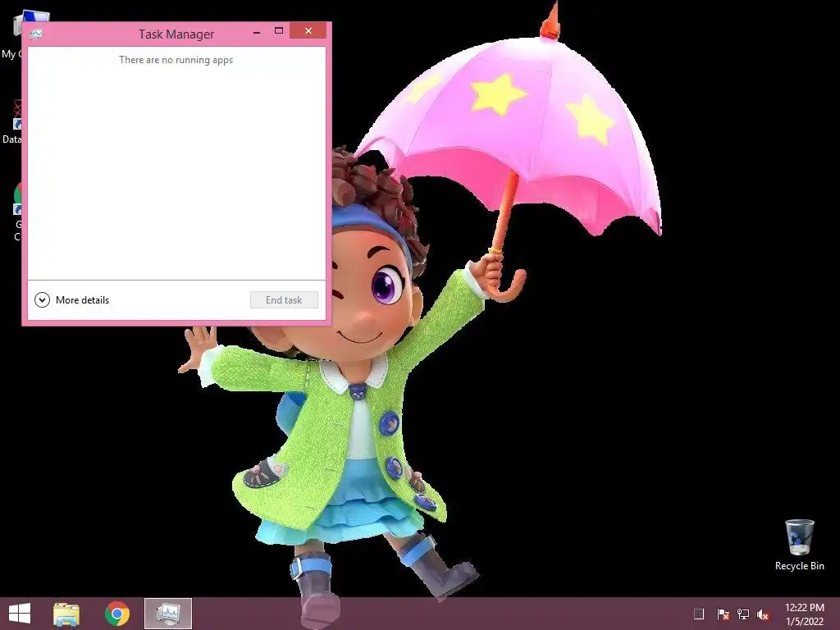Minimize the Task Manager window
This screenshot has height=630, width=840.
(x=257, y=32)
